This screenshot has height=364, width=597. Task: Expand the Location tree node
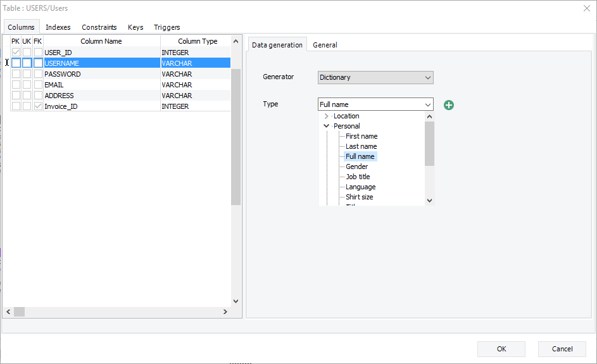point(326,116)
